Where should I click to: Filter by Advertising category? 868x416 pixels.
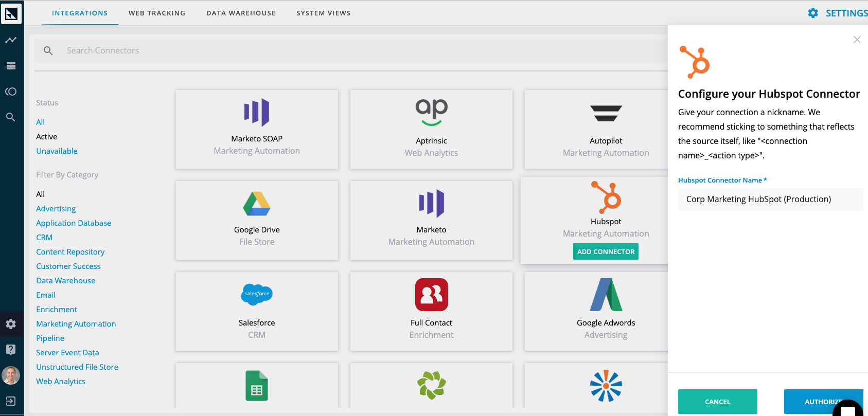56,209
